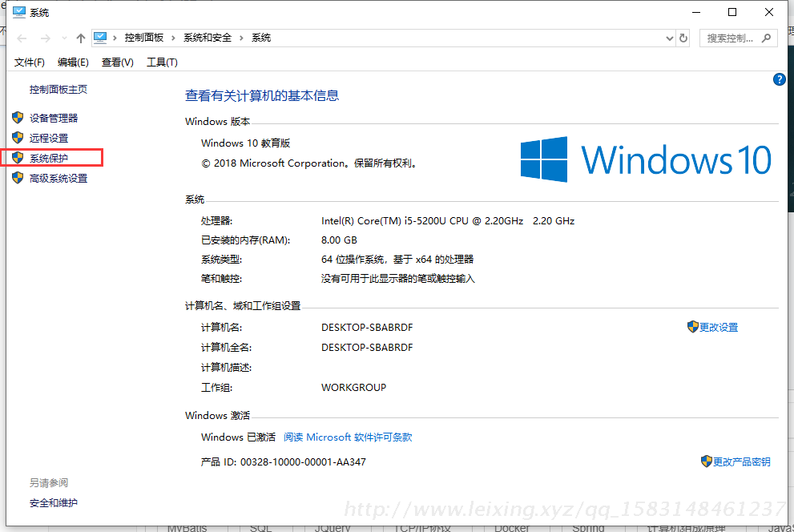Screen dimensions: 794x532
Task: Click the Windows 10 logo
Action: point(646,159)
